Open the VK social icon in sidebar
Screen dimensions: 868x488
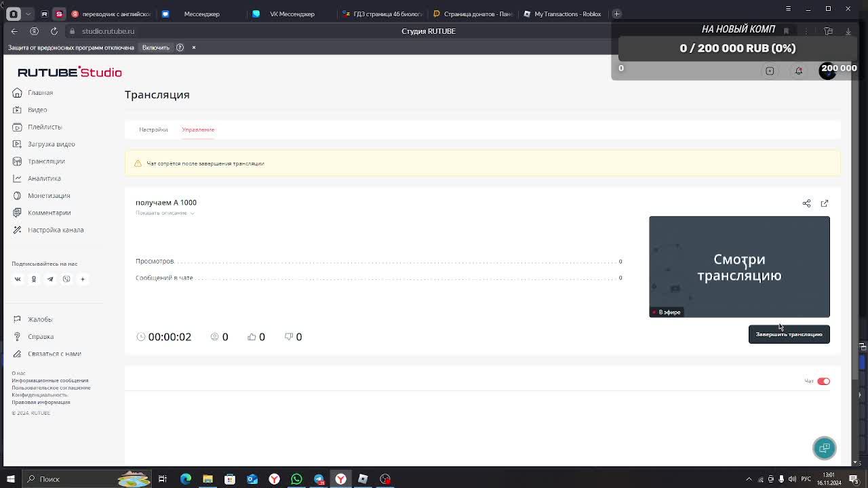[x=18, y=279]
